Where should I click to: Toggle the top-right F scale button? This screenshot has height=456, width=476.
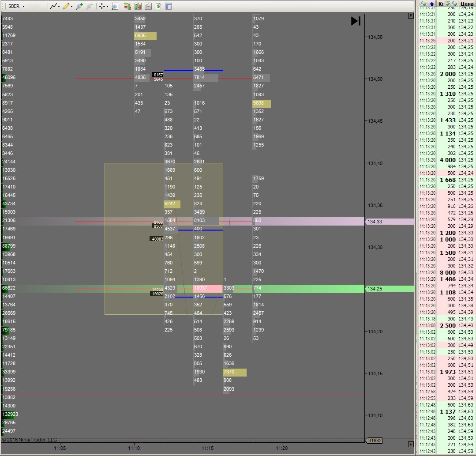tap(411, 15)
